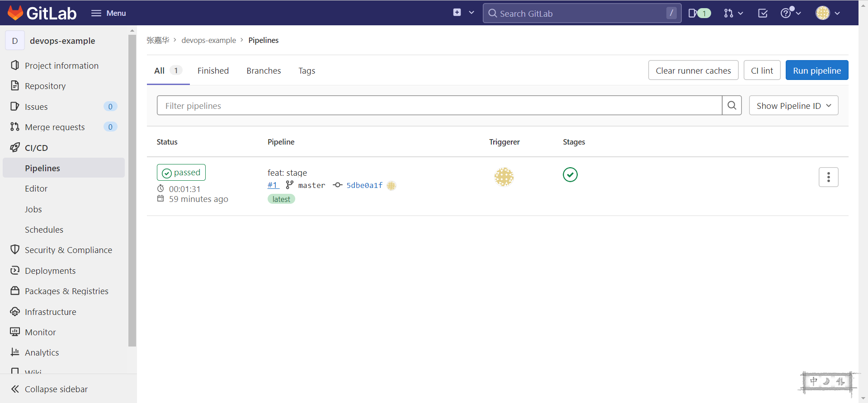Click the passed status badge

181,173
